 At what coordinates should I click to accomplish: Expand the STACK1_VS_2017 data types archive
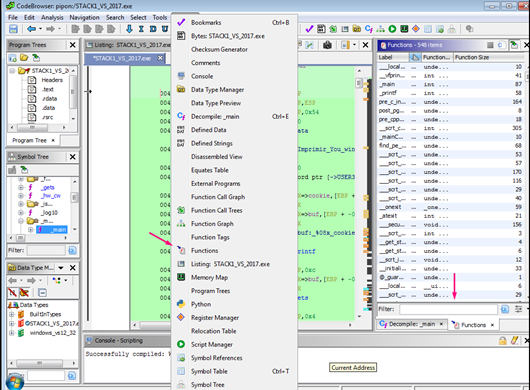tap(11, 323)
